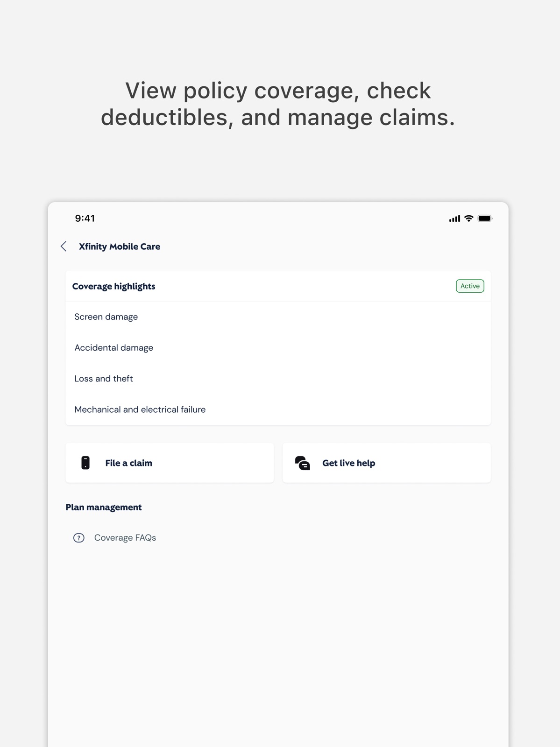Click the phone icon beside File a claim
Image resolution: width=560 pixels, height=747 pixels.
coord(85,463)
